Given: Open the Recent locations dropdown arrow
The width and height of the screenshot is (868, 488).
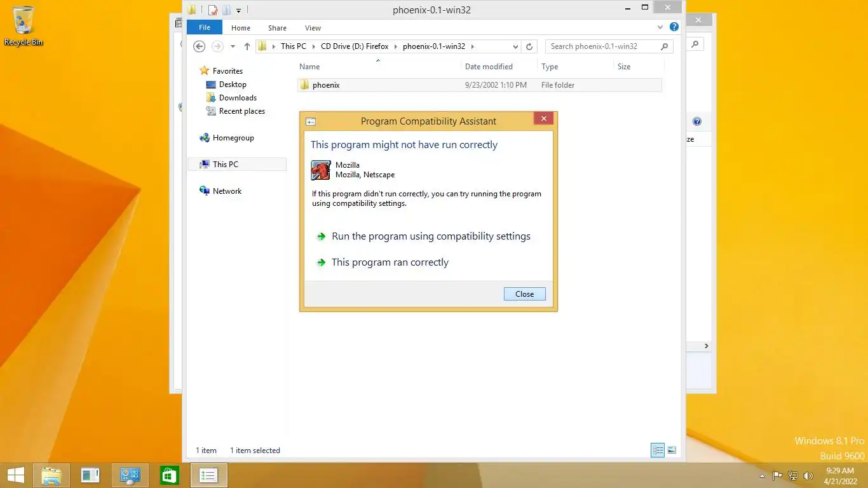Looking at the screenshot, I should point(233,46).
